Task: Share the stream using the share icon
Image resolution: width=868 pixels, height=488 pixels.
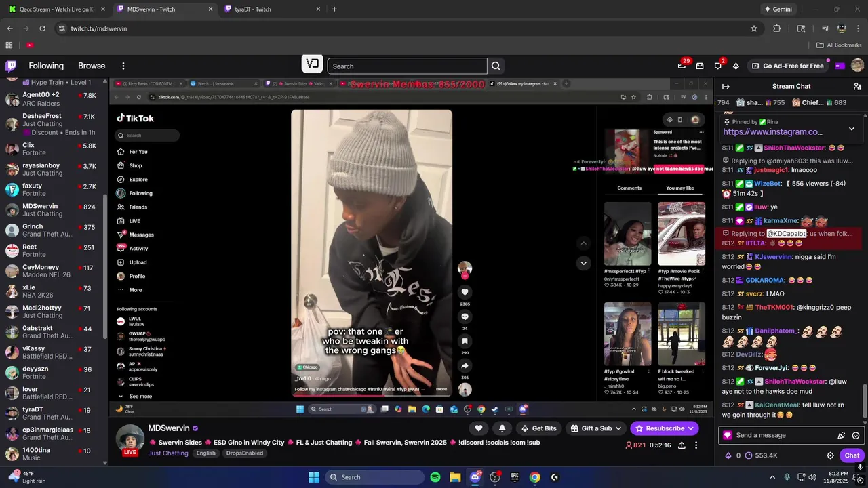Action: tap(682, 445)
